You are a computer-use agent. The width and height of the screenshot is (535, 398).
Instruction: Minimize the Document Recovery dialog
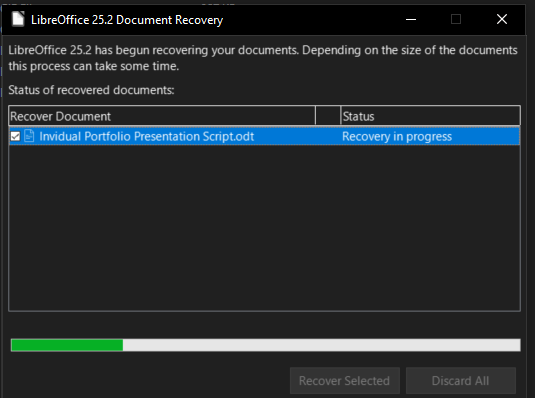411,19
